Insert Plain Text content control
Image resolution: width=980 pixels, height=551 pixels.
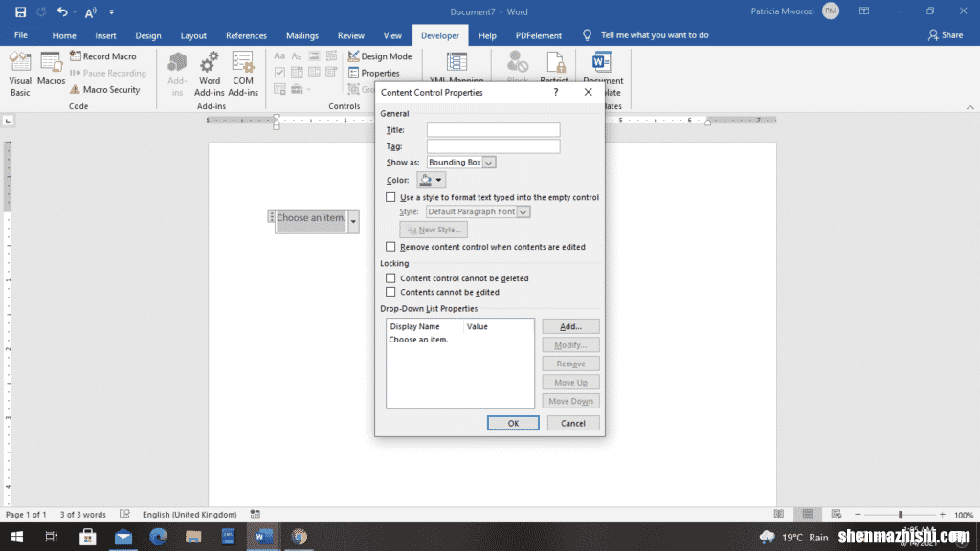pos(297,56)
